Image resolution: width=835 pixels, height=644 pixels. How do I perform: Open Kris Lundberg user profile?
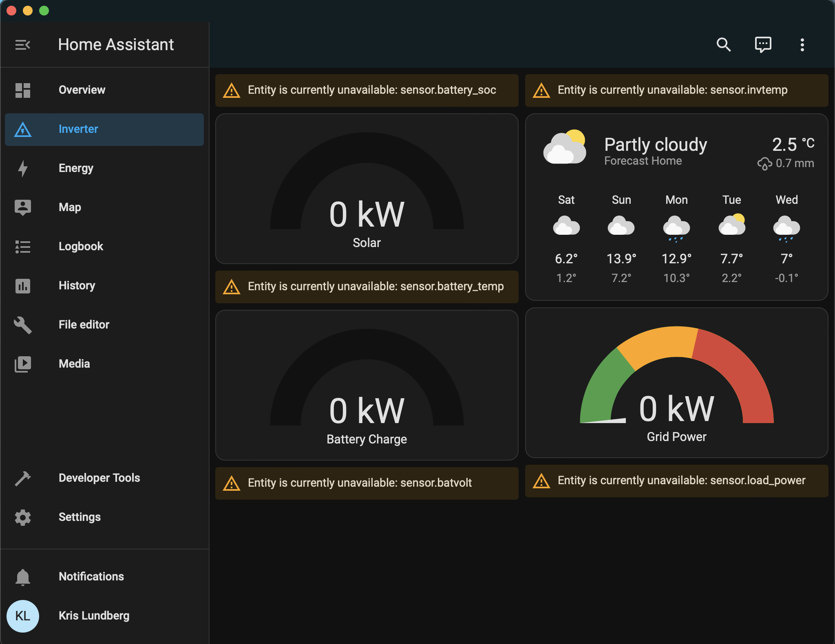point(94,615)
